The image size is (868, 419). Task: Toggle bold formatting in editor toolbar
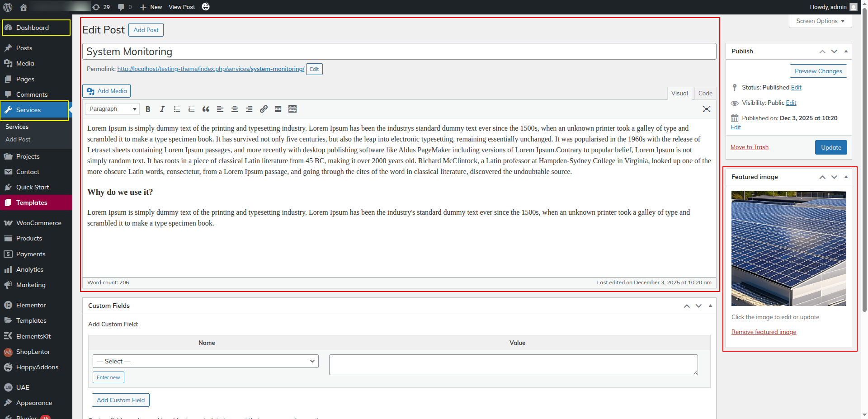tap(148, 109)
